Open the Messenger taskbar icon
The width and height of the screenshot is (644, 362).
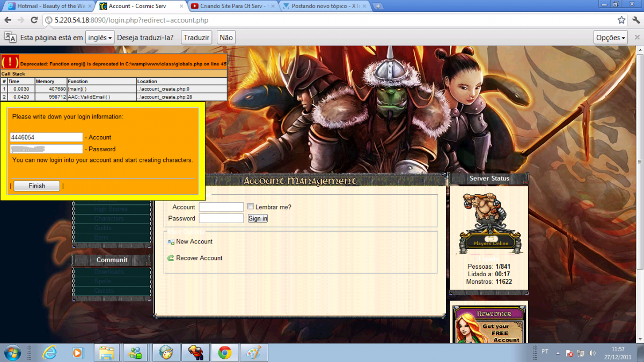(135, 352)
